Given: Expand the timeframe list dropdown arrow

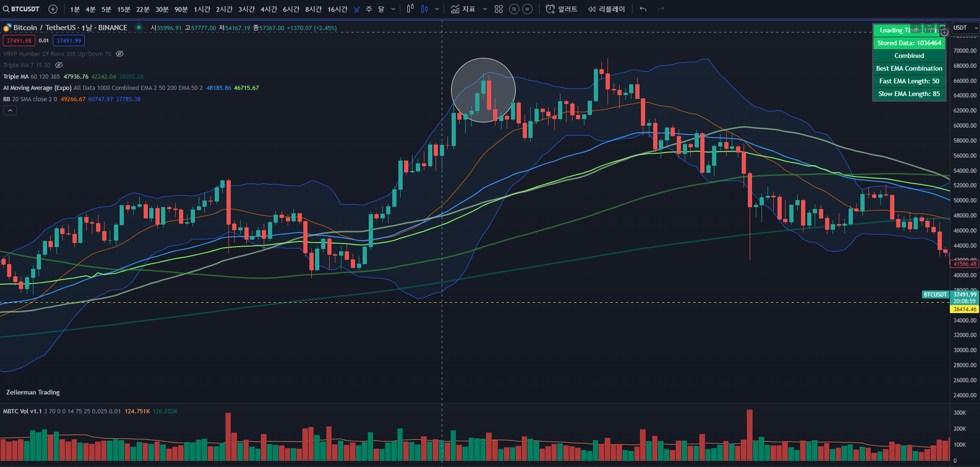Looking at the screenshot, I should [393, 9].
